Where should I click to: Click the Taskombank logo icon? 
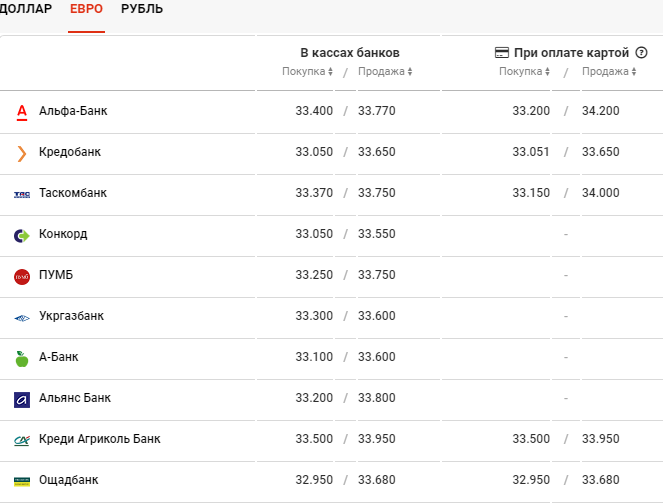[x=22, y=193]
